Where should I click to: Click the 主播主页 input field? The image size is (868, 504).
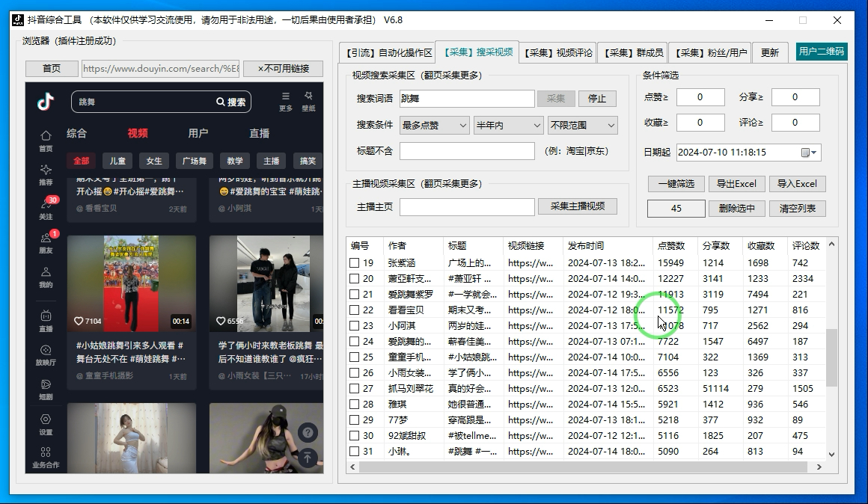[x=467, y=207]
